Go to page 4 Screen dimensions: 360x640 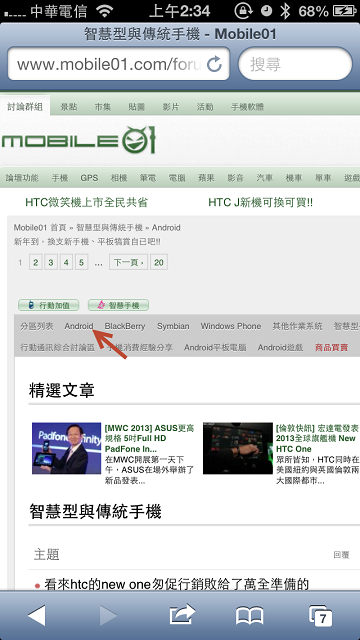(x=66, y=262)
